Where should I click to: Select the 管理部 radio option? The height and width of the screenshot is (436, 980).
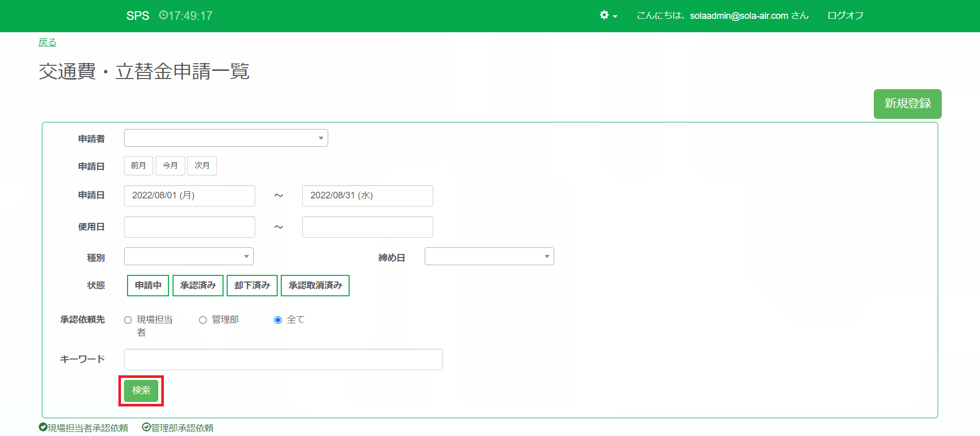203,320
